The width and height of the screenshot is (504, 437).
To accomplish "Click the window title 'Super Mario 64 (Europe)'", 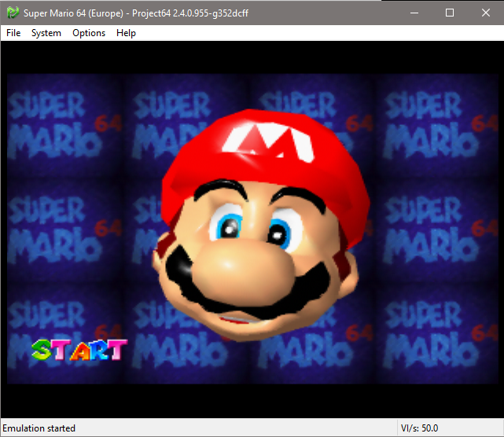I will tap(73, 13).
